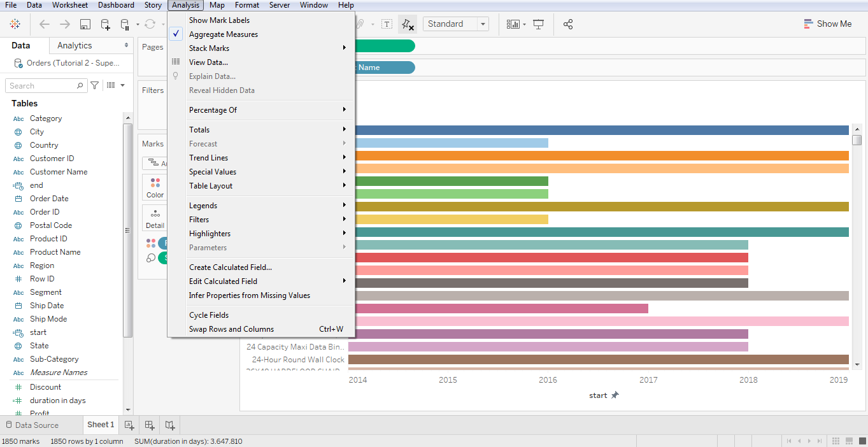
Task: Click the Detail card on Marks
Action: 155,218
